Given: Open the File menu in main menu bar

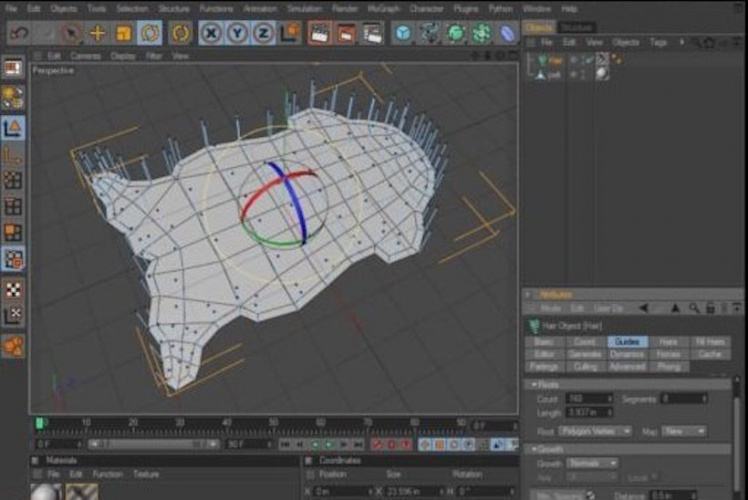Looking at the screenshot, I should [11, 9].
